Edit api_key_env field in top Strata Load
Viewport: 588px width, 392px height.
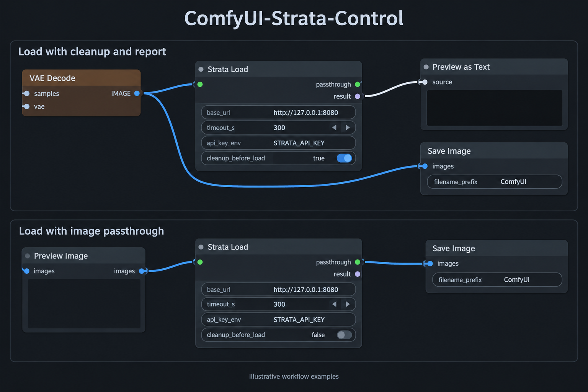tap(278, 143)
